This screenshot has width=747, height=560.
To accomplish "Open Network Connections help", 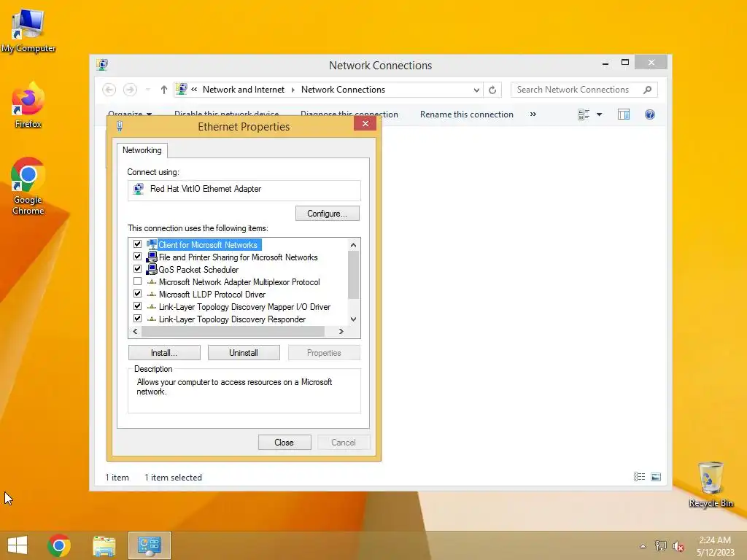I will [x=650, y=114].
